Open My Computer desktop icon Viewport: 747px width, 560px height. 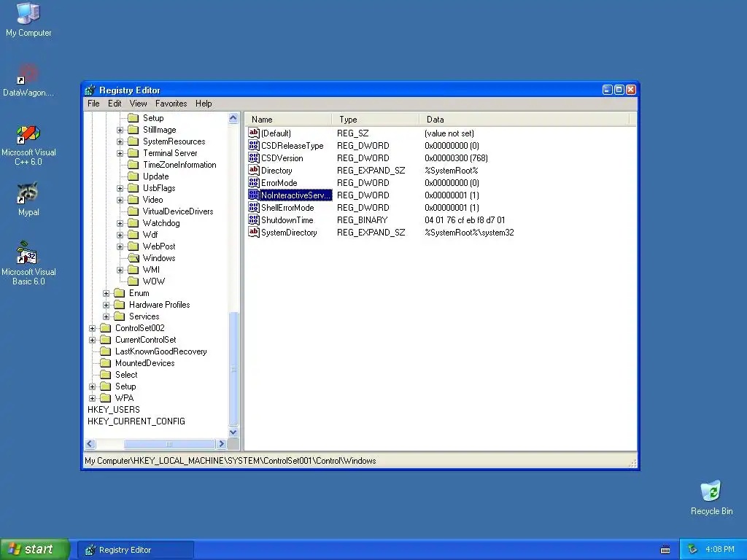[28, 19]
